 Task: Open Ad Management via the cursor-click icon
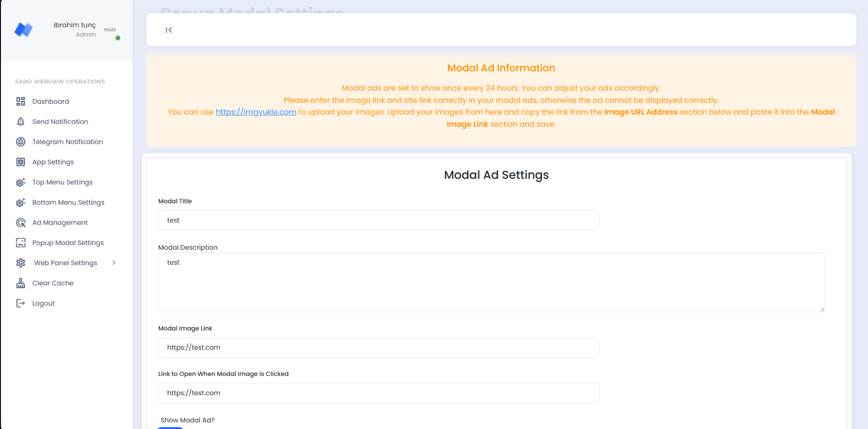(21, 222)
